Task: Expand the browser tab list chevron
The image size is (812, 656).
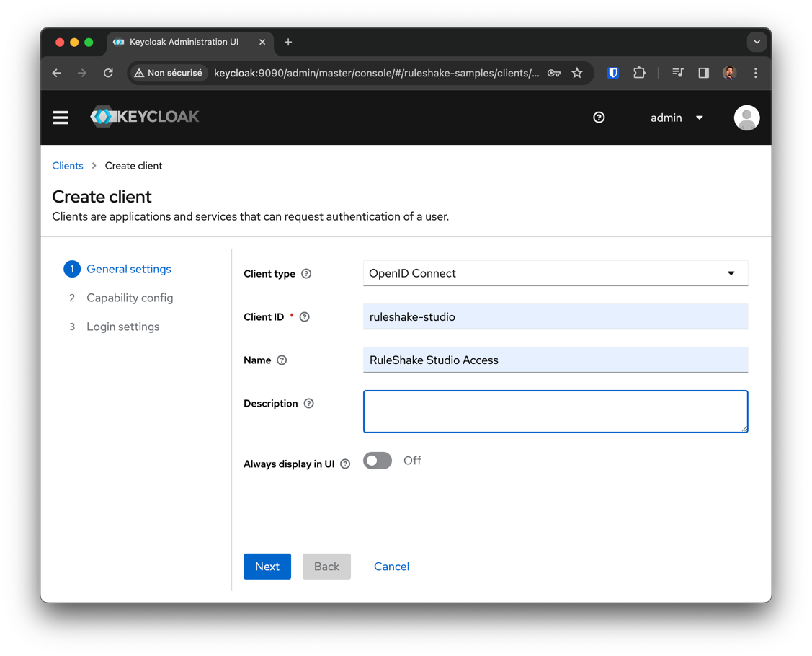Action: (757, 42)
